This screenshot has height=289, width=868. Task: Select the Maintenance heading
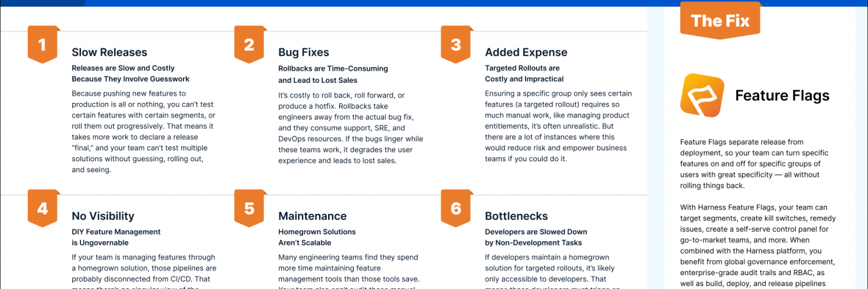click(312, 216)
